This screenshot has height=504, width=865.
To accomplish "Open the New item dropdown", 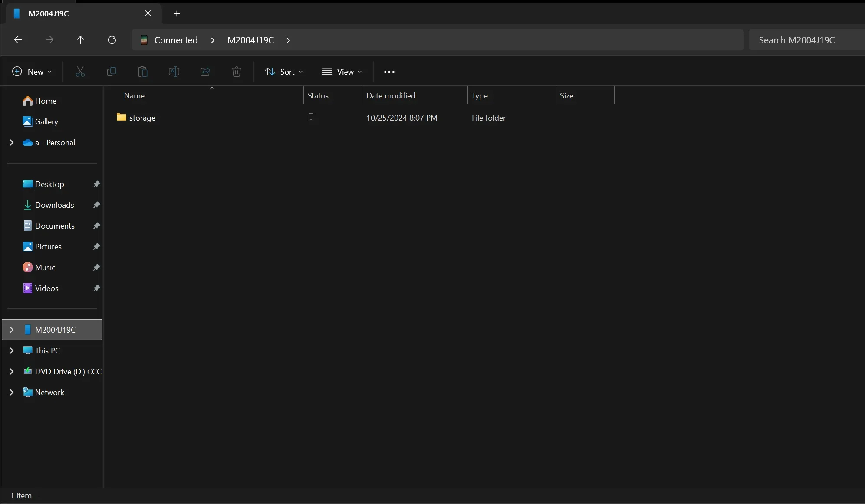I will pyautogui.click(x=31, y=72).
